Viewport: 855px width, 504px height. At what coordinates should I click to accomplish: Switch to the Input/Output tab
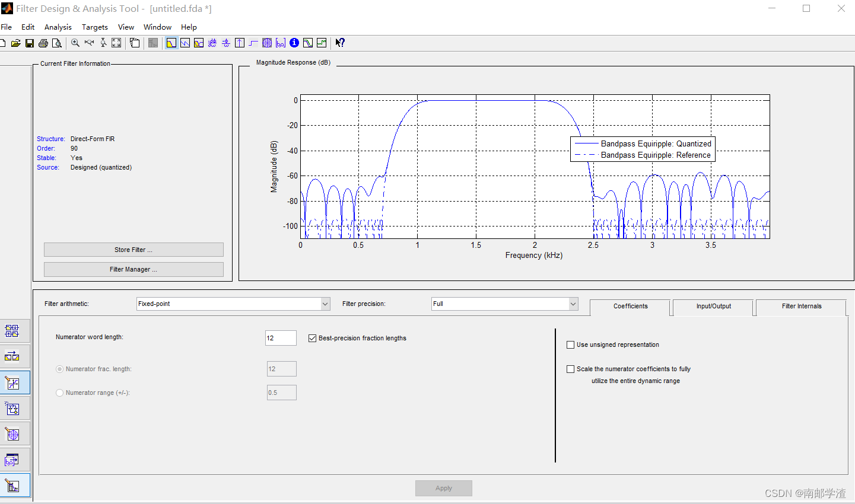pos(713,307)
